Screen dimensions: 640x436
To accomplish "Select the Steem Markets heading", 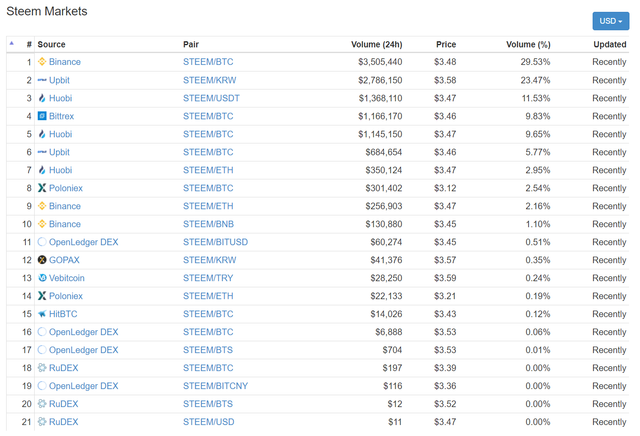I will [x=47, y=11].
